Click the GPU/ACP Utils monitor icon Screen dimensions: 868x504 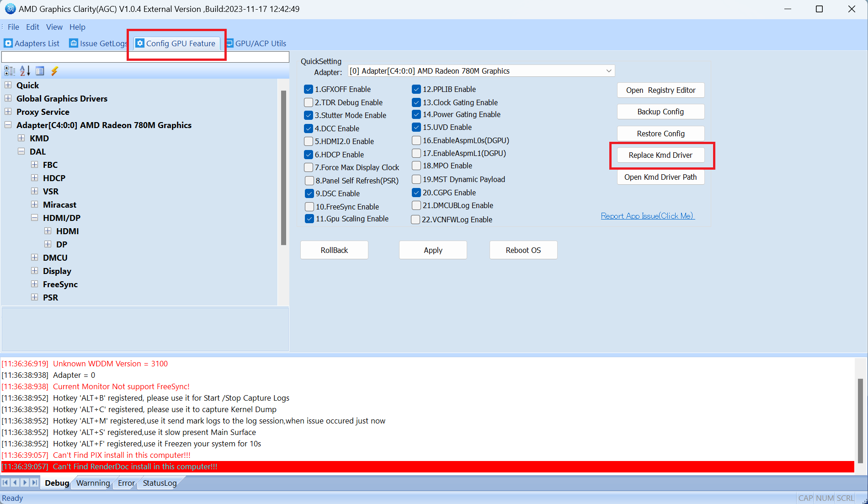point(229,43)
